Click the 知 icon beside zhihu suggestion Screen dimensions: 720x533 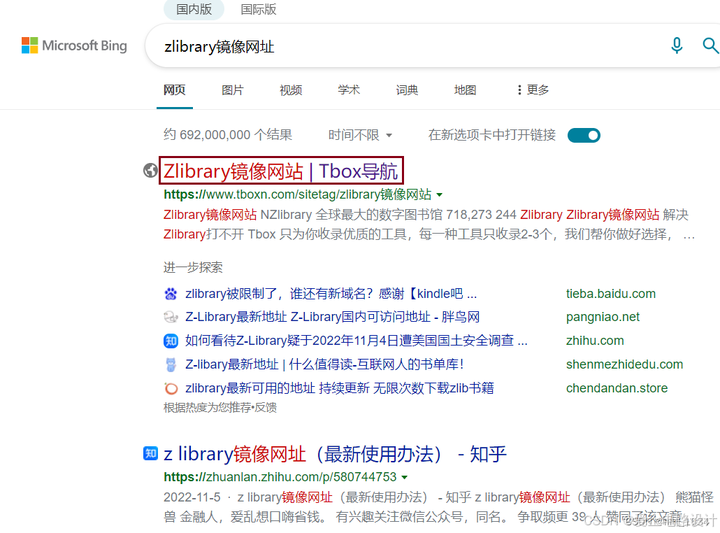(171, 341)
